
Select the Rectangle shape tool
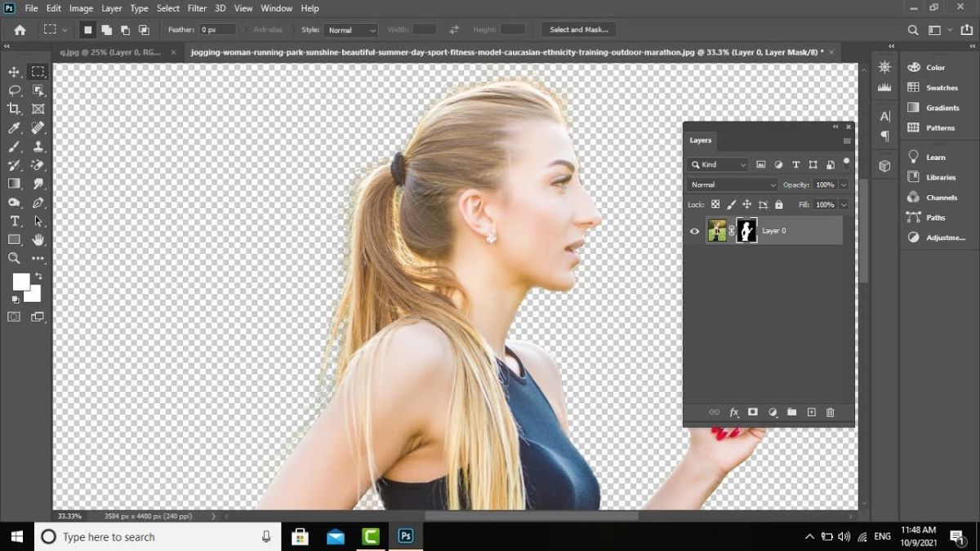14,240
